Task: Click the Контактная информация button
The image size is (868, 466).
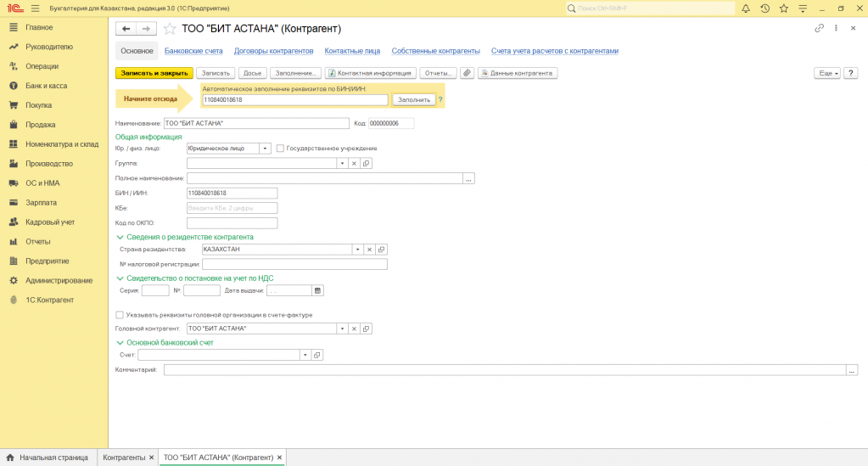Action: click(x=370, y=73)
